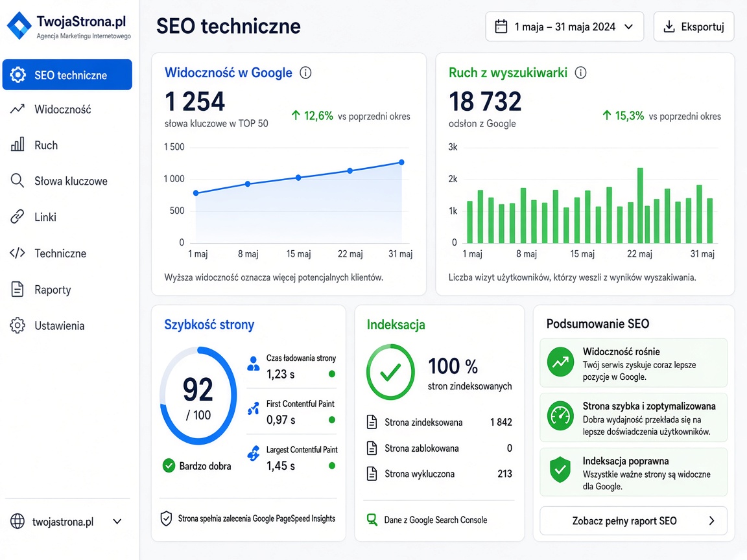Click the First Contentful Paint icon
This screenshot has height=560, width=747.
(254, 408)
